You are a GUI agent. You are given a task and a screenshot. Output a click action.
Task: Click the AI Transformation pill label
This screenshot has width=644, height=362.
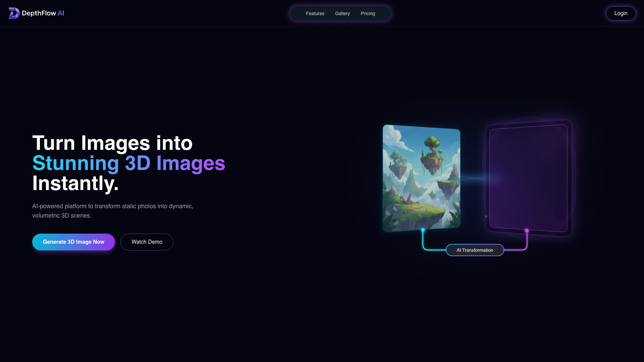tap(475, 250)
